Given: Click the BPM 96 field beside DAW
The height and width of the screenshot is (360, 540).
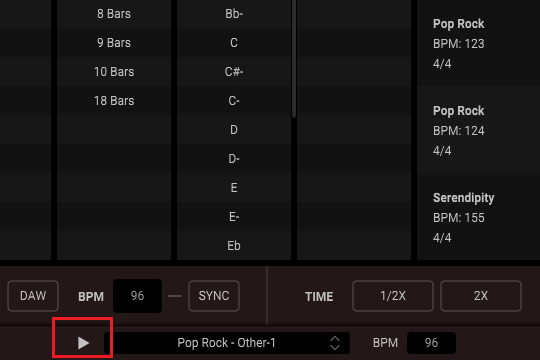Looking at the screenshot, I should pyautogui.click(x=137, y=296).
